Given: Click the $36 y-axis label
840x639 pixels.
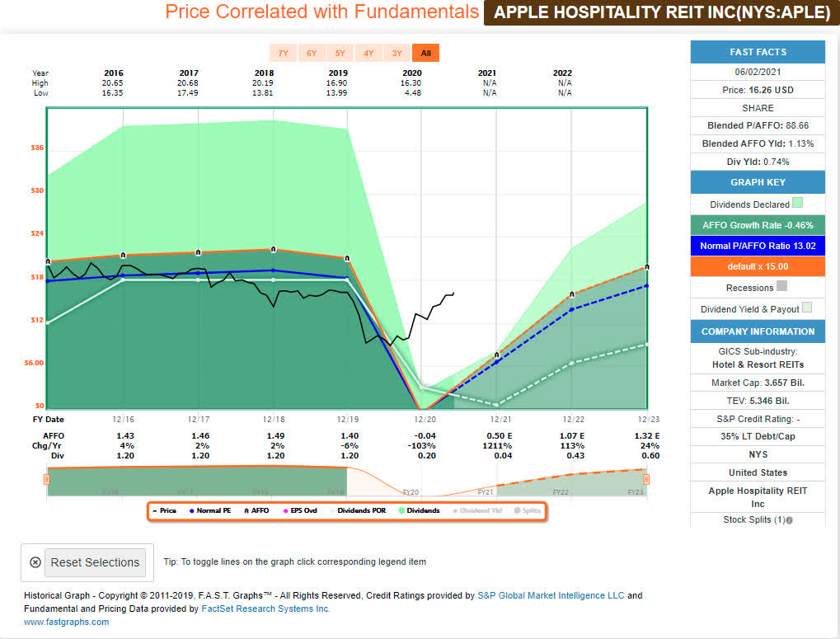Looking at the screenshot, I should [x=37, y=148].
